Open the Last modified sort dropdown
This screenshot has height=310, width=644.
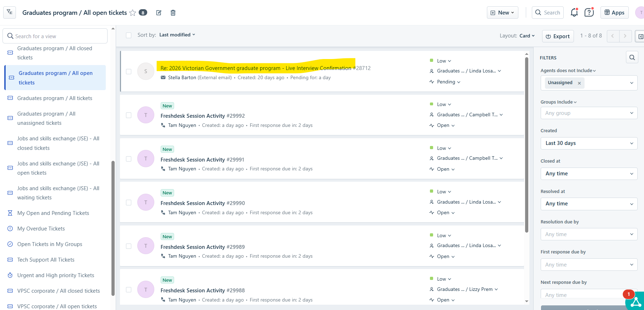point(177,35)
